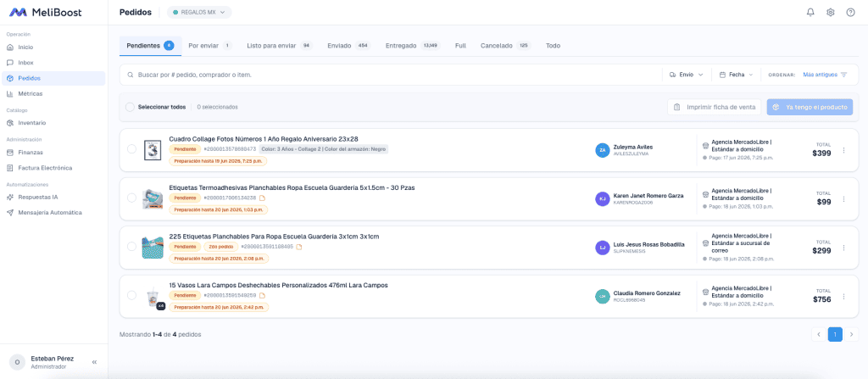The width and height of the screenshot is (868, 379).
Task: Change sort order Más antiguos
Action: point(825,75)
